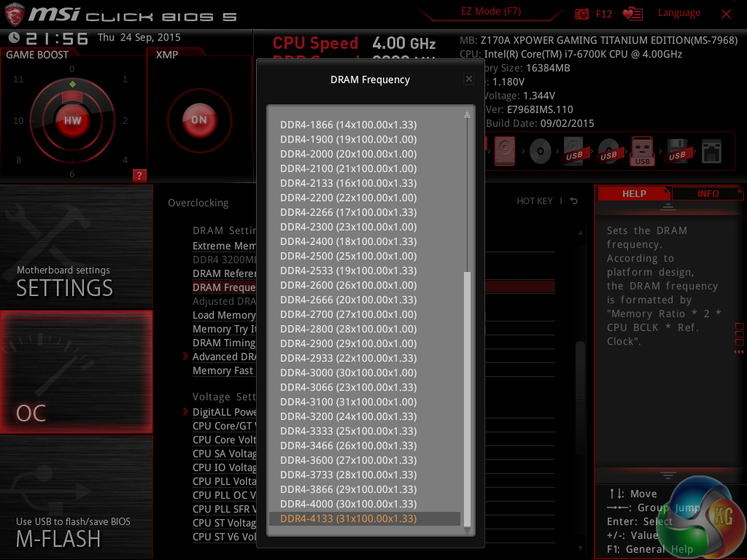Click the red question mark help icon
The width and height of the screenshot is (747, 560).
139,175
